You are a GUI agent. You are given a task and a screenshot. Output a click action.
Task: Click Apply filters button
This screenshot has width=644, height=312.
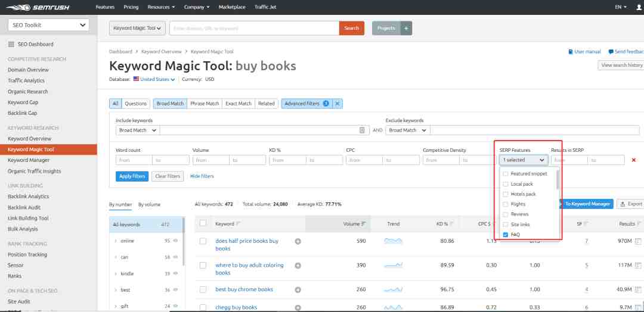point(132,176)
